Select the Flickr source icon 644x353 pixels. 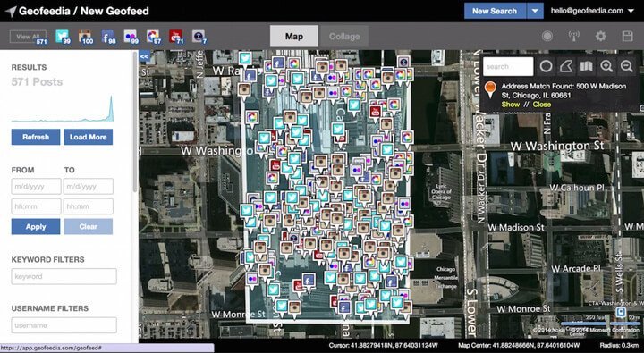pyautogui.click(x=131, y=36)
